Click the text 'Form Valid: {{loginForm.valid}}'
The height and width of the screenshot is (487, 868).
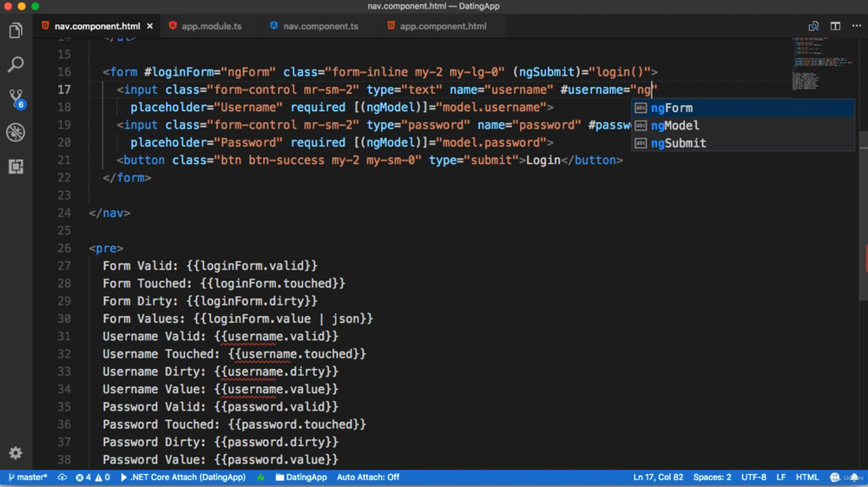tap(210, 266)
